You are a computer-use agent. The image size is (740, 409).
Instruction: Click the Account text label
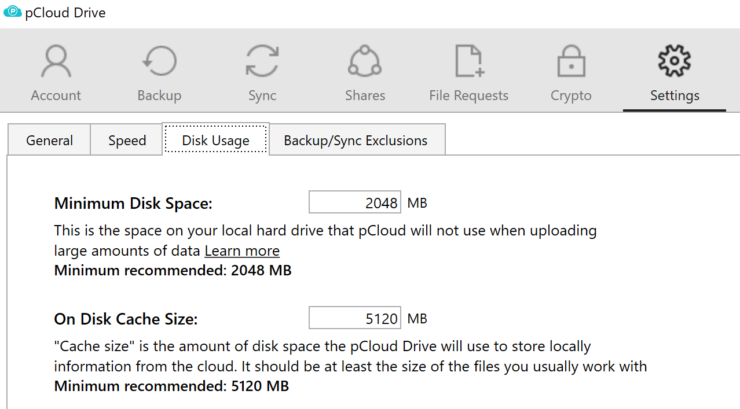(x=56, y=95)
